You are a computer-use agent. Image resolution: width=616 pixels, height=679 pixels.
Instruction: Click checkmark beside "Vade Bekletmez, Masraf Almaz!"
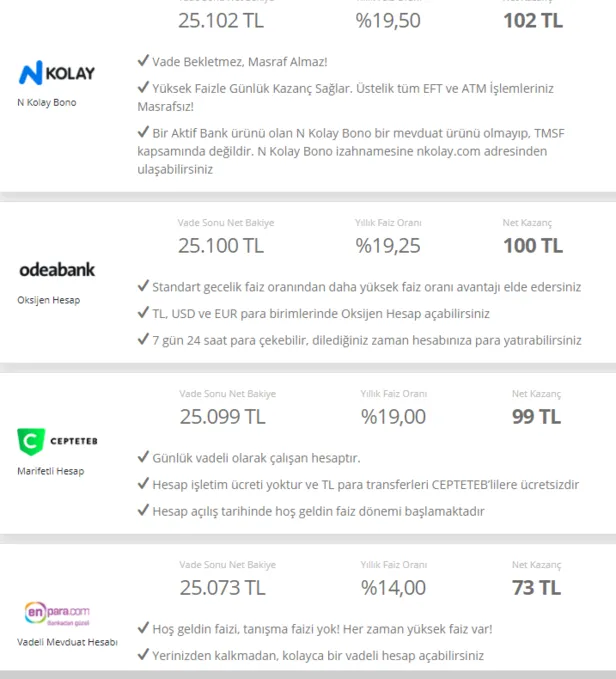(143, 61)
